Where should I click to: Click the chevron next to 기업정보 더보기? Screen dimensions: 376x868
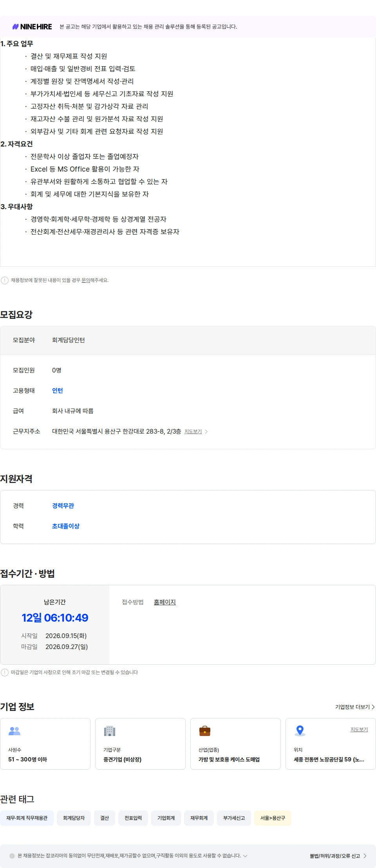point(373,707)
